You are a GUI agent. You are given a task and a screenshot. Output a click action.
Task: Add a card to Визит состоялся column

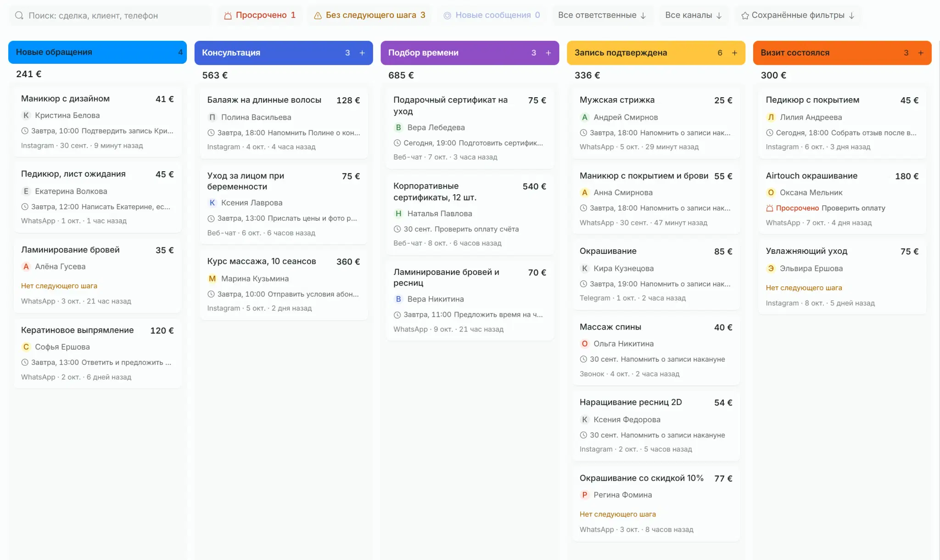click(920, 53)
